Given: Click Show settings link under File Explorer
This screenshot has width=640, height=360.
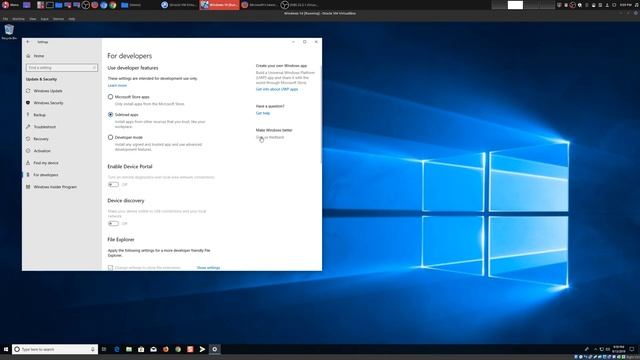Looking at the screenshot, I should (x=208, y=268).
